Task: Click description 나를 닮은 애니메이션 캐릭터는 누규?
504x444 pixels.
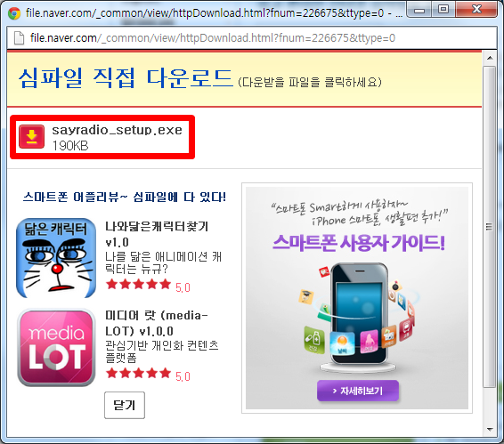Action: pos(163,262)
